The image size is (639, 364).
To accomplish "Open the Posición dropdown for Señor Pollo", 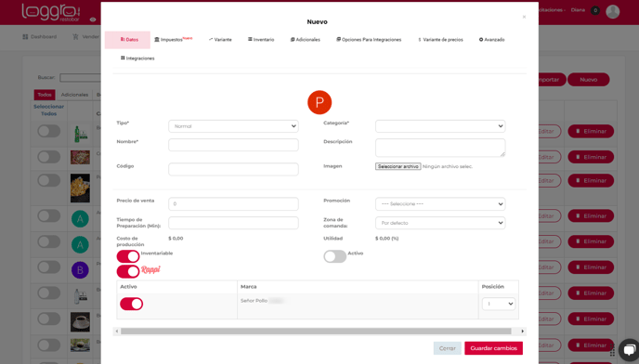I will pyautogui.click(x=499, y=304).
